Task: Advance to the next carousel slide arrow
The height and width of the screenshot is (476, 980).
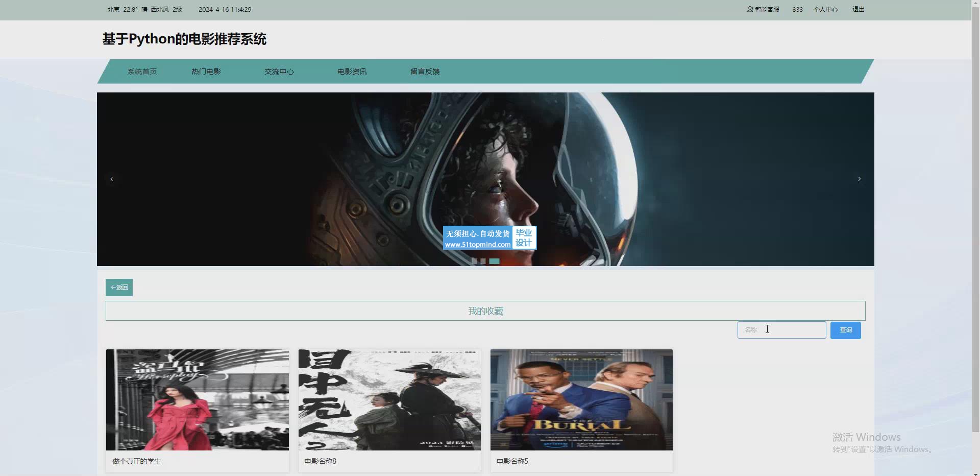Action: pos(860,179)
